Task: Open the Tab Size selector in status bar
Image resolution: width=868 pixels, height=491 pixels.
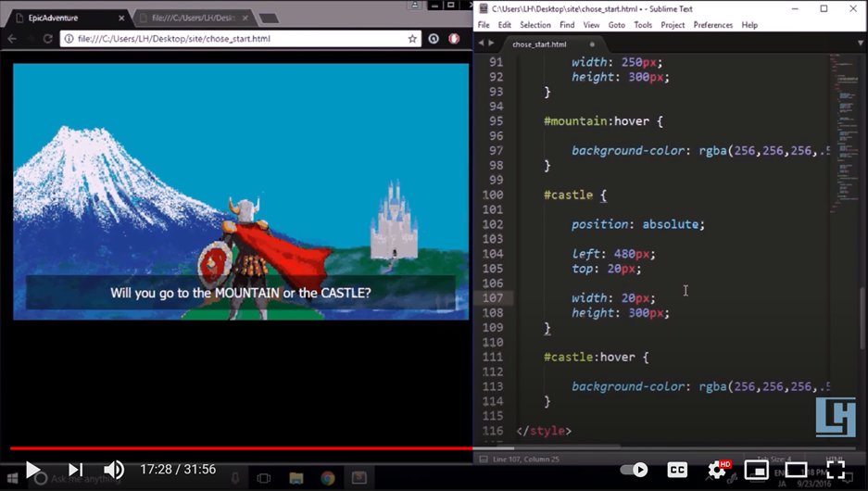Action: tap(774, 459)
